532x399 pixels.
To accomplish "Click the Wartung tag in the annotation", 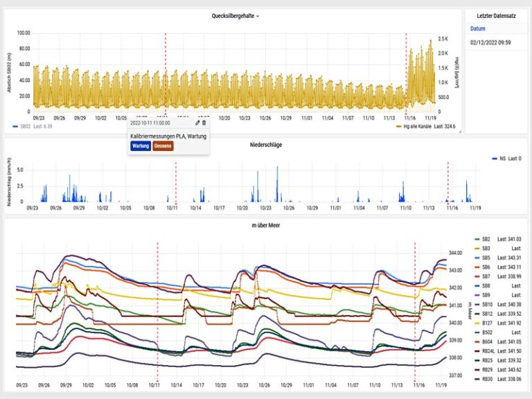I will pos(141,146).
